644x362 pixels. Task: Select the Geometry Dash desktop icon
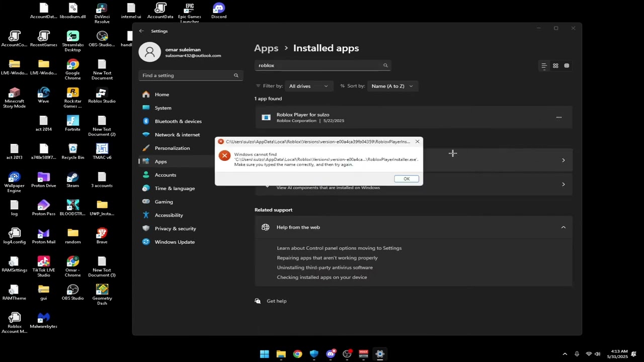click(102, 294)
